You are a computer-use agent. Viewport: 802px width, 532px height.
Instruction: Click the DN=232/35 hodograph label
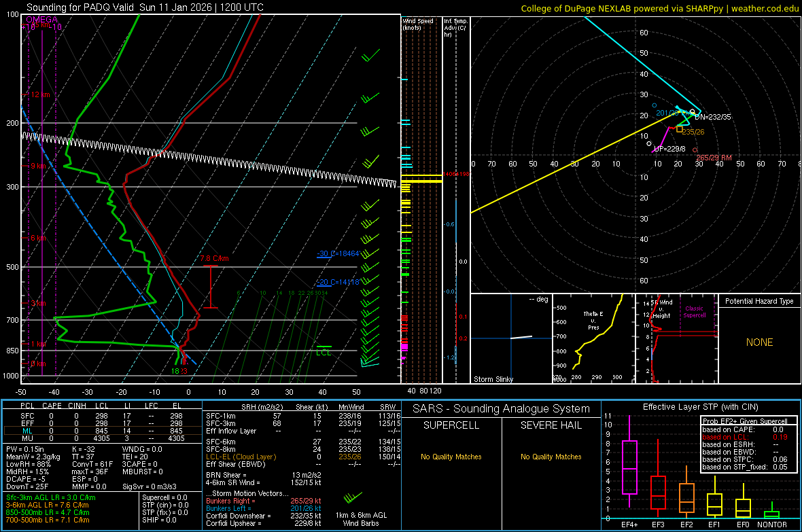point(712,117)
